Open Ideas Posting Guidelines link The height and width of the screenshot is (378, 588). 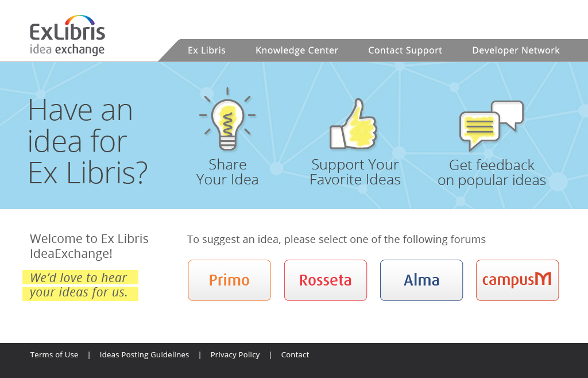click(x=144, y=355)
